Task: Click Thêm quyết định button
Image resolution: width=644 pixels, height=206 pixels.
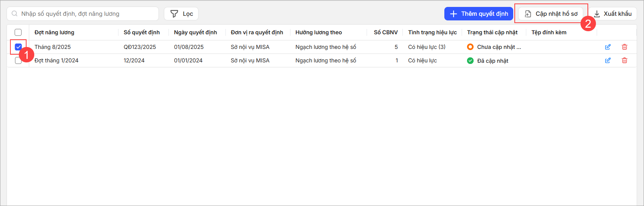Action: pyautogui.click(x=479, y=14)
